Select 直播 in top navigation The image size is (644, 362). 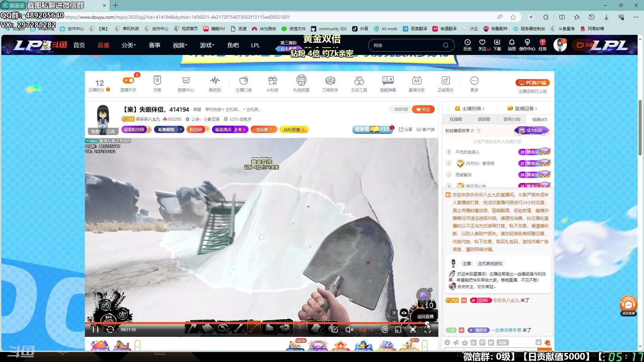[x=103, y=45]
